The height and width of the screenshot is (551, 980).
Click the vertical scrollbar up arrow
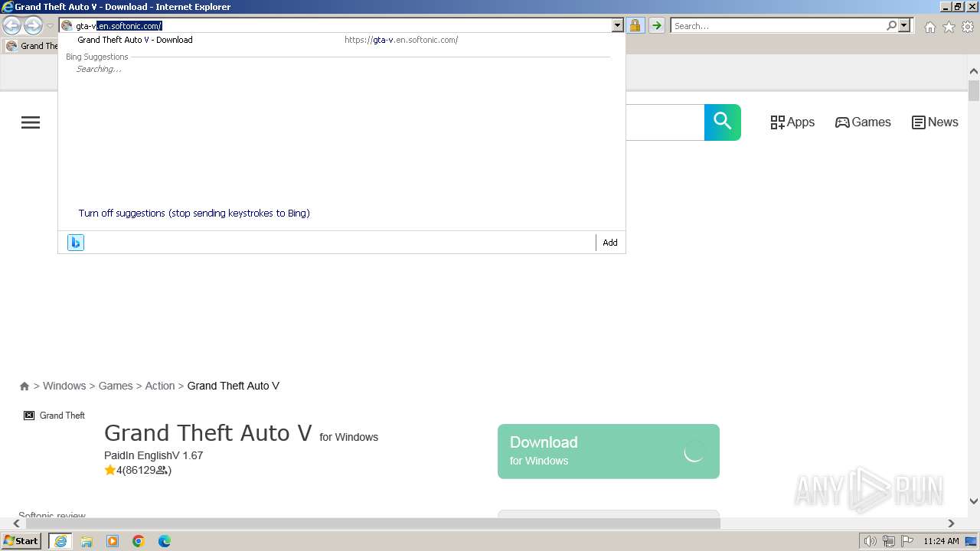coord(974,72)
